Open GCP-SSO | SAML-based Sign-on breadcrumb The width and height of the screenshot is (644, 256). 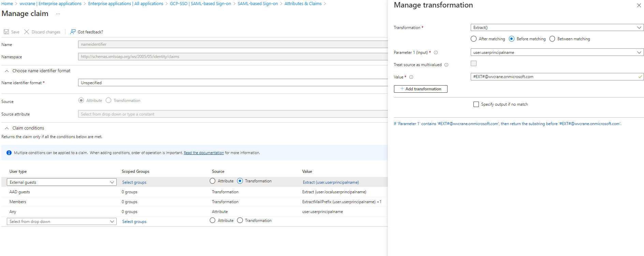click(x=200, y=3)
